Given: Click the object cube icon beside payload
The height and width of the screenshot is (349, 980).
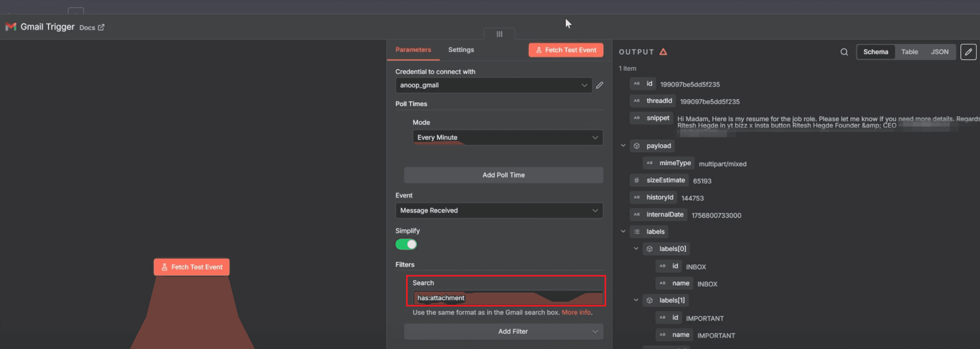Looking at the screenshot, I should 637,146.
